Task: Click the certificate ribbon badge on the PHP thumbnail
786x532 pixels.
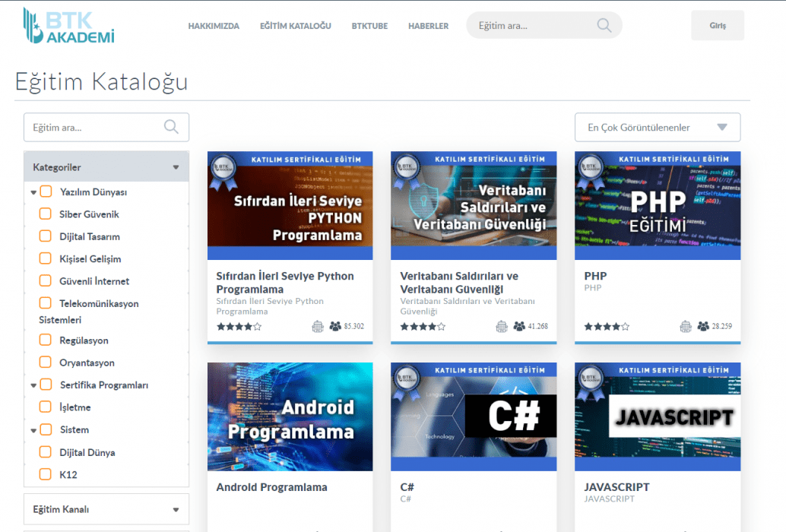Action: pyautogui.click(x=590, y=172)
